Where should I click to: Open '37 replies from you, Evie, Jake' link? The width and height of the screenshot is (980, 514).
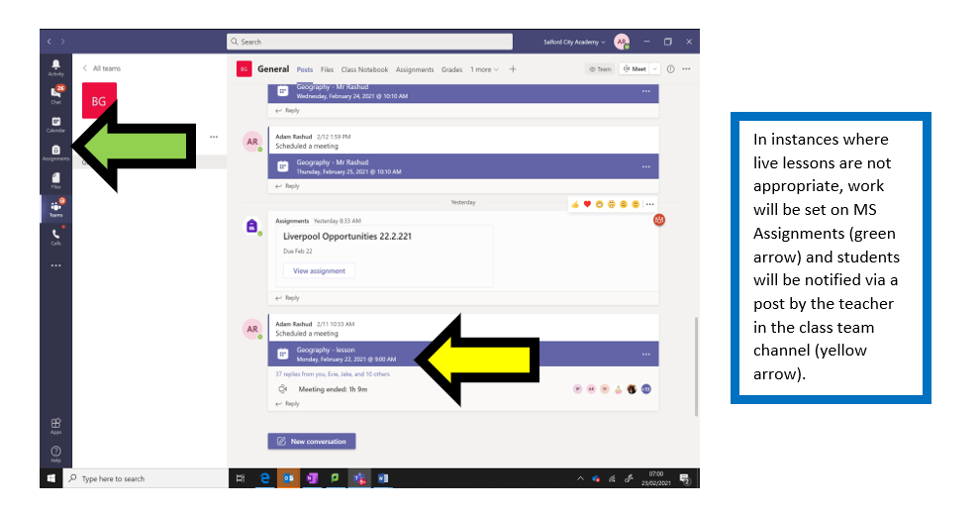click(333, 374)
